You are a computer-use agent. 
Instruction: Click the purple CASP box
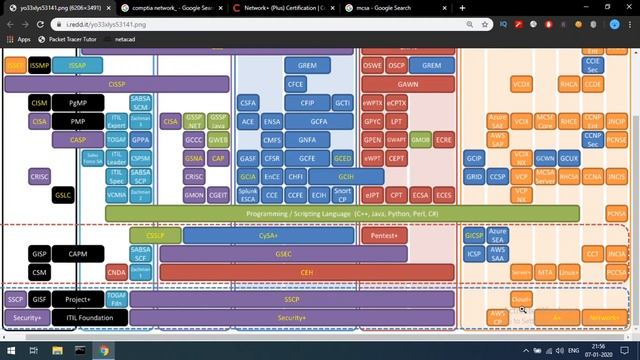[78, 140]
